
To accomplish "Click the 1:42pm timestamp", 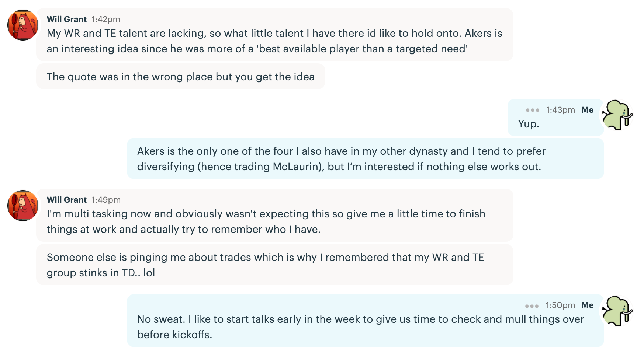I will click(106, 19).
